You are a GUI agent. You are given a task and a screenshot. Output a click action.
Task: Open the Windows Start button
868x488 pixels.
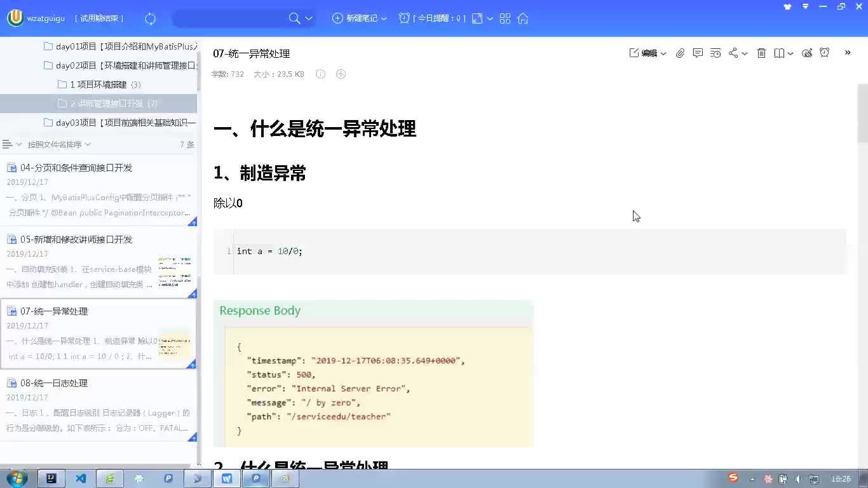coord(16,478)
